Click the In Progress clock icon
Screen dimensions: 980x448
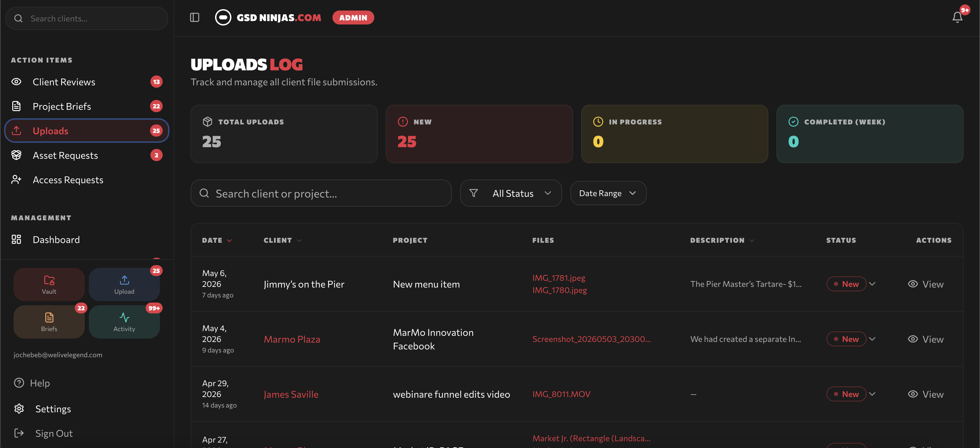[598, 122]
